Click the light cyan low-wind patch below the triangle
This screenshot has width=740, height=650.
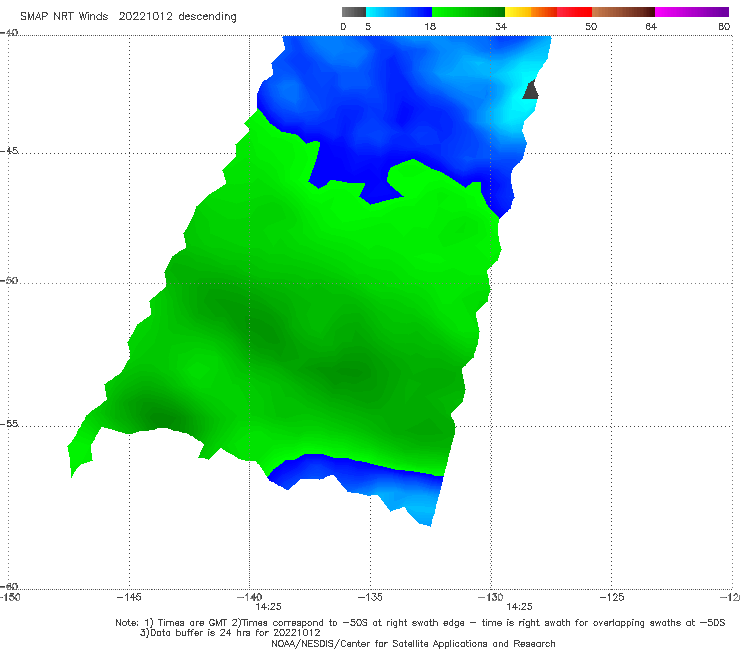512,108
